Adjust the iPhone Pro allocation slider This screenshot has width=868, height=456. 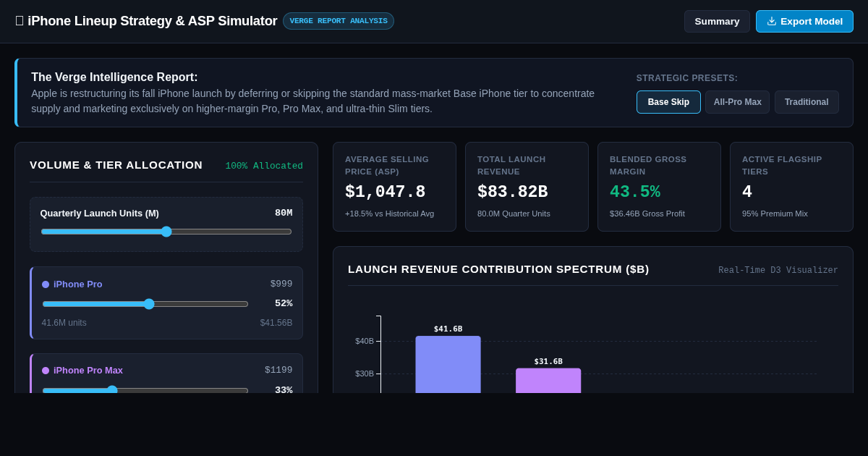click(x=145, y=304)
